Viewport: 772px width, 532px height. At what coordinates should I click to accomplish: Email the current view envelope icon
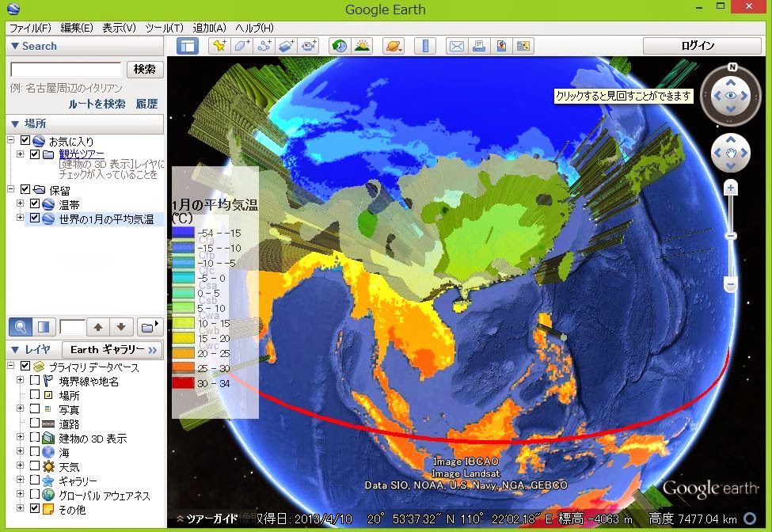pyautogui.click(x=456, y=46)
